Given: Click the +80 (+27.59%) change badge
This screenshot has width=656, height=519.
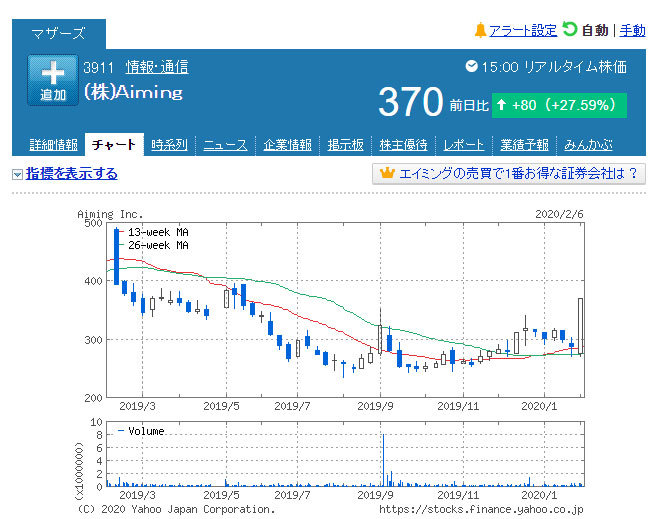Looking at the screenshot, I should click(x=559, y=105).
